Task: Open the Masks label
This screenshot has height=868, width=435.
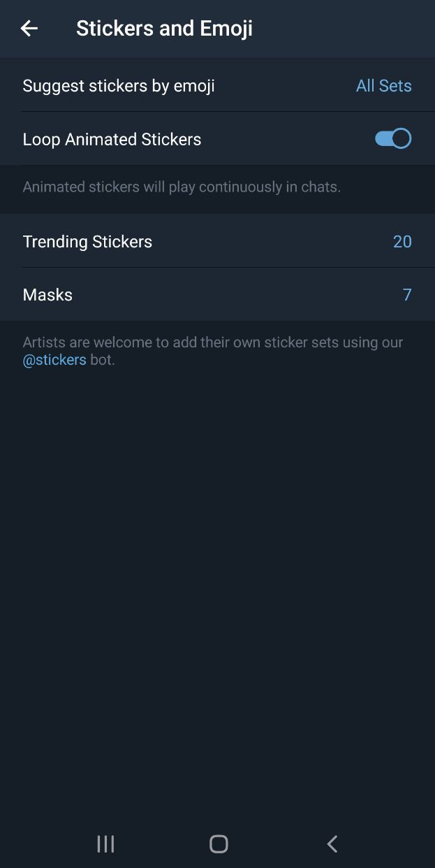Action: 47,295
